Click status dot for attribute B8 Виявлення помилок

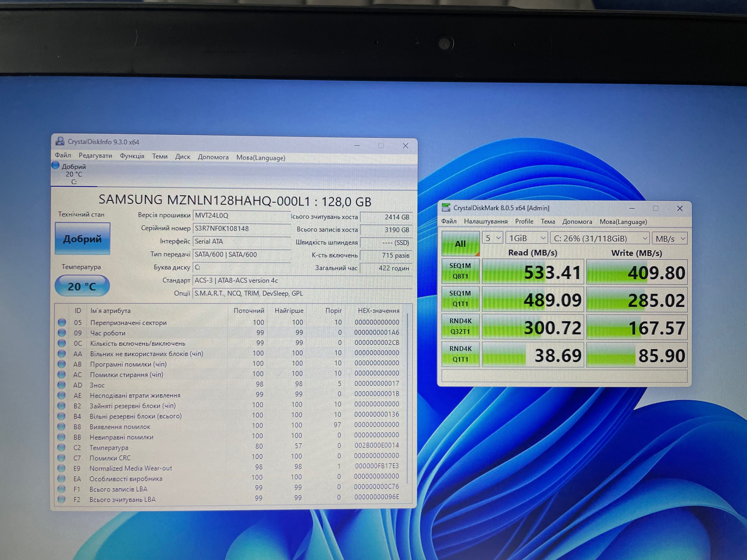tap(62, 426)
